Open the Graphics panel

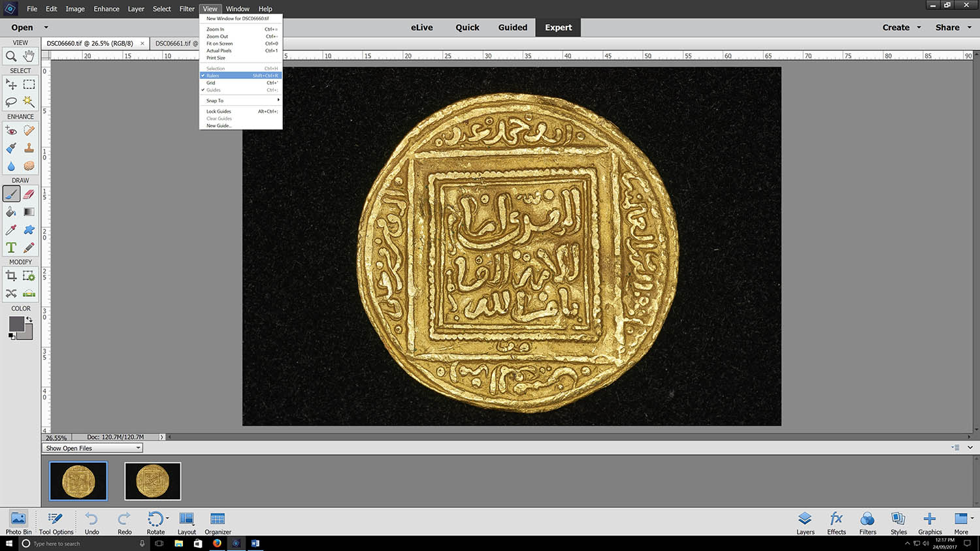(930, 523)
